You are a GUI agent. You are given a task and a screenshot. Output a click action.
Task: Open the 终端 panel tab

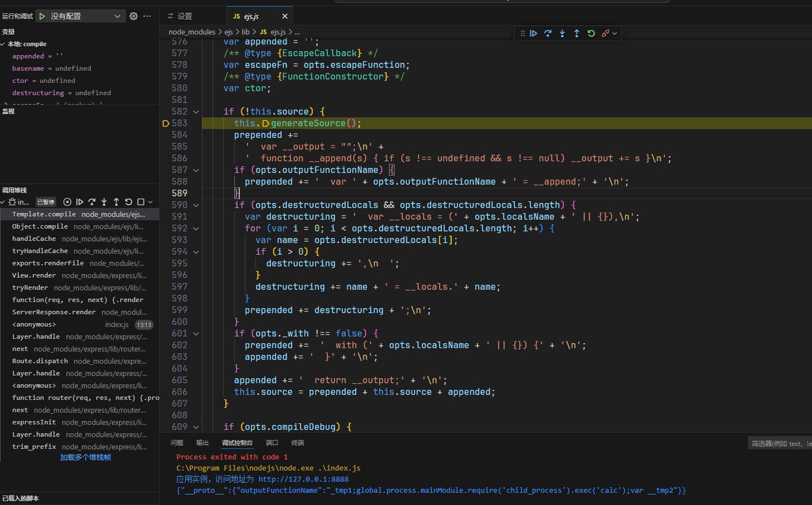pos(298,443)
